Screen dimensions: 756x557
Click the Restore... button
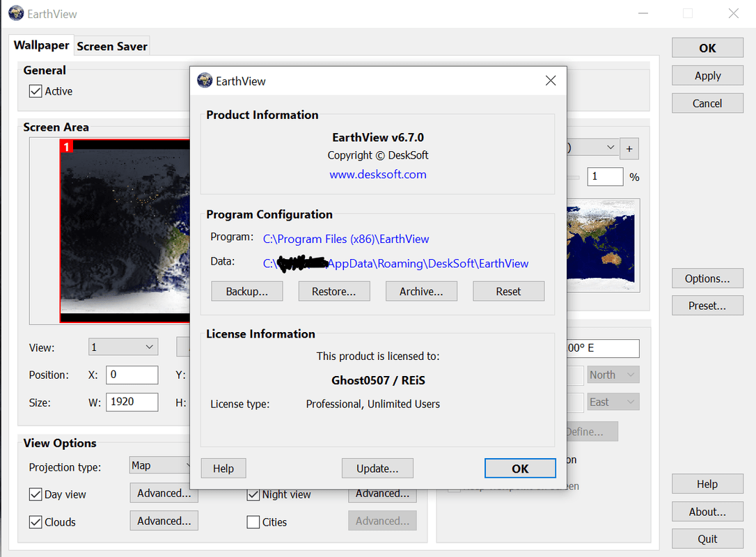(x=334, y=291)
